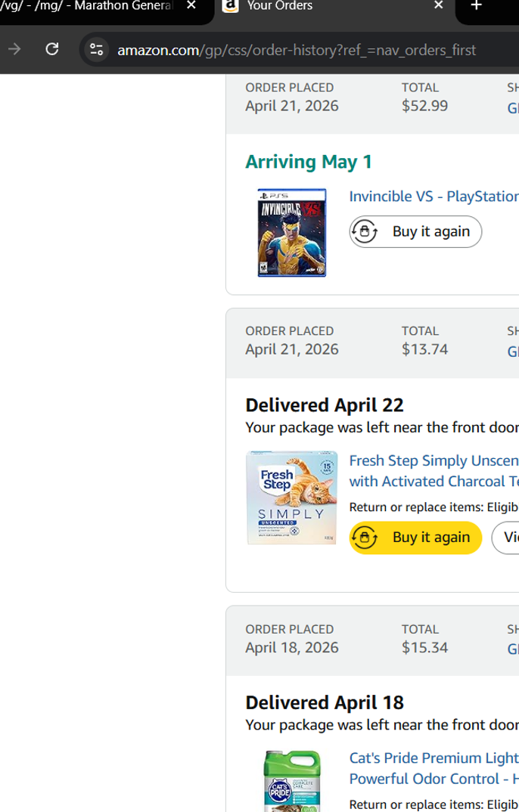Click the cut-off blue link in $15.34 order header
The height and width of the screenshot is (812, 519).
[513, 649]
